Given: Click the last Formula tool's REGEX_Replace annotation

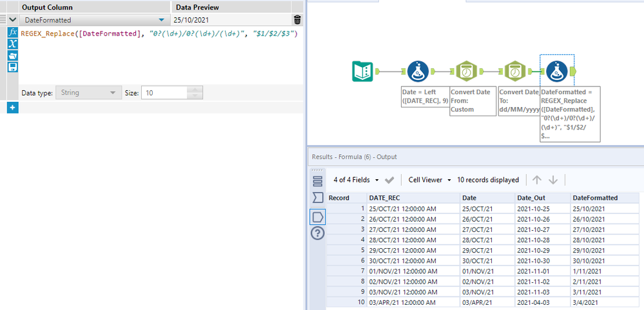Looking at the screenshot, I should point(570,113).
